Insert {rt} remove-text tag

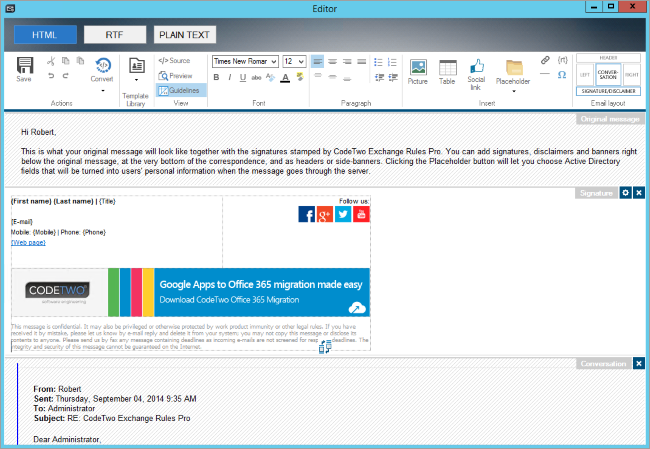click(x=563, y=60)
